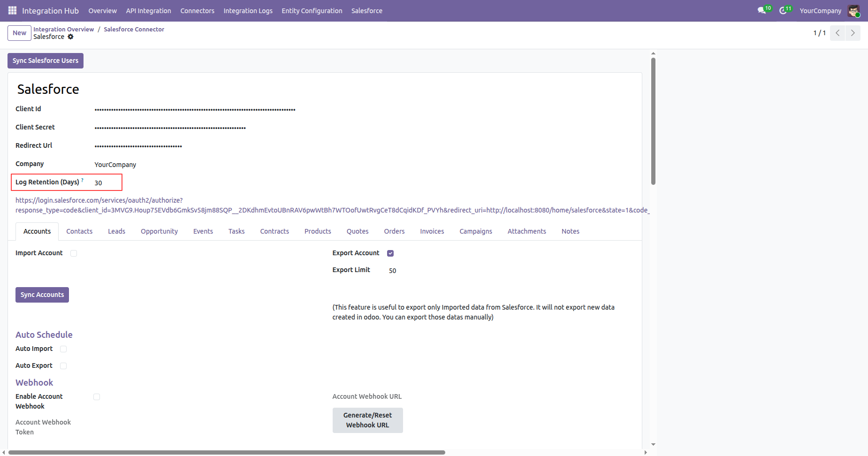Switch to the Tasks tab

point(236,231)
